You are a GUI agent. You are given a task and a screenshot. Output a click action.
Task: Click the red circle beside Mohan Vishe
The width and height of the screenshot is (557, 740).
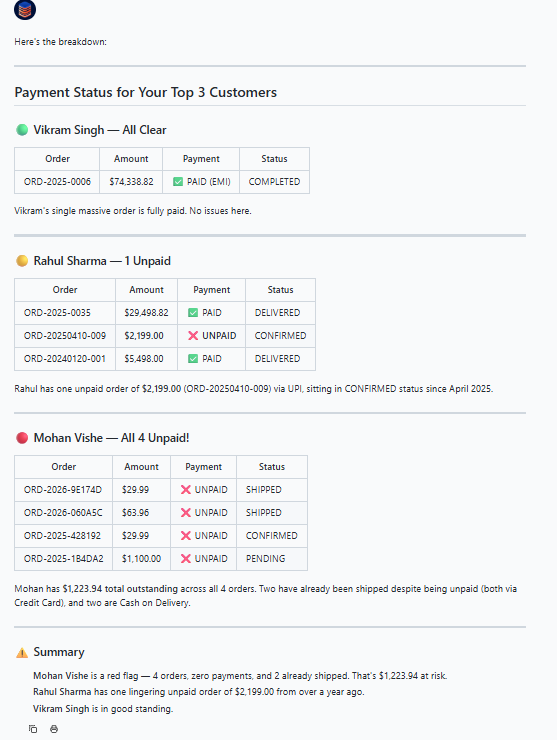(x=22, y=438)
